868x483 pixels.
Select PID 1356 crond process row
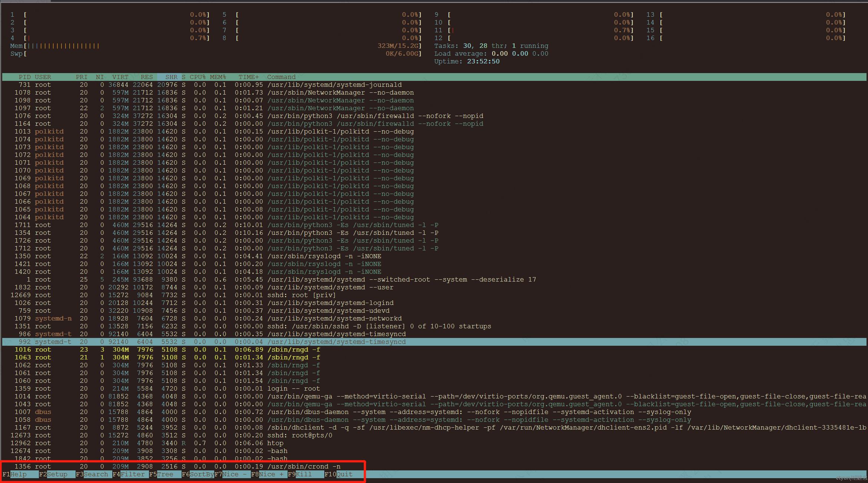(x=434, y=467)
